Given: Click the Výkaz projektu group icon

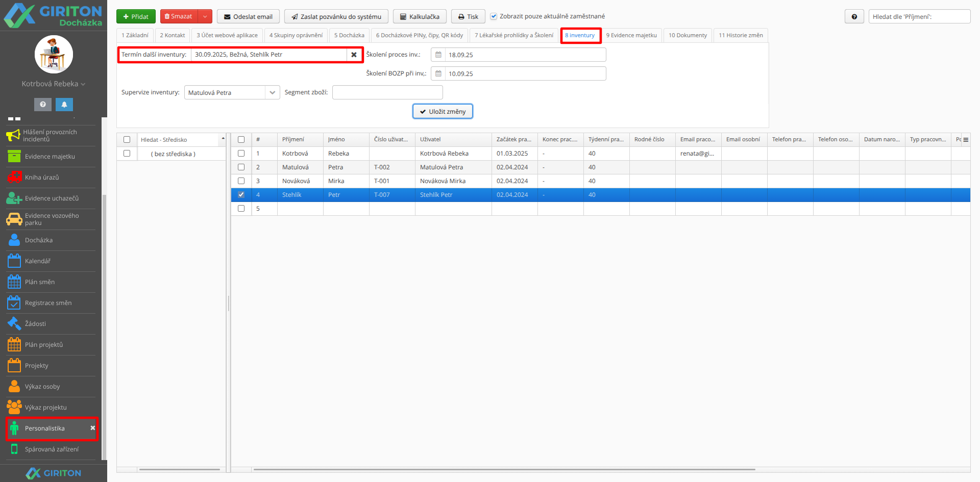Looking at the screenshot, I should pyautogui.click(x=14, y=408).
